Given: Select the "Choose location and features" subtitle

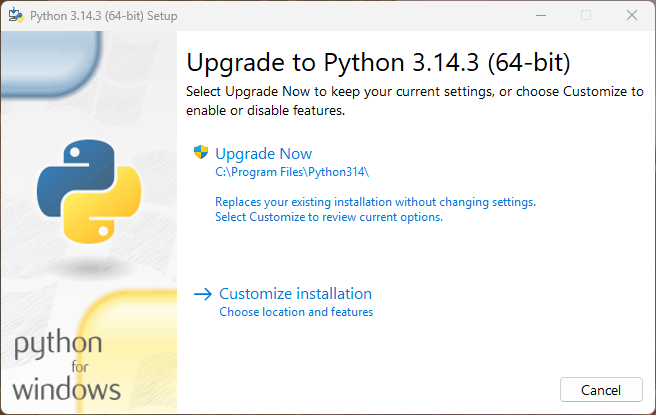Looking at the screenshot, I should coord(295,312).
